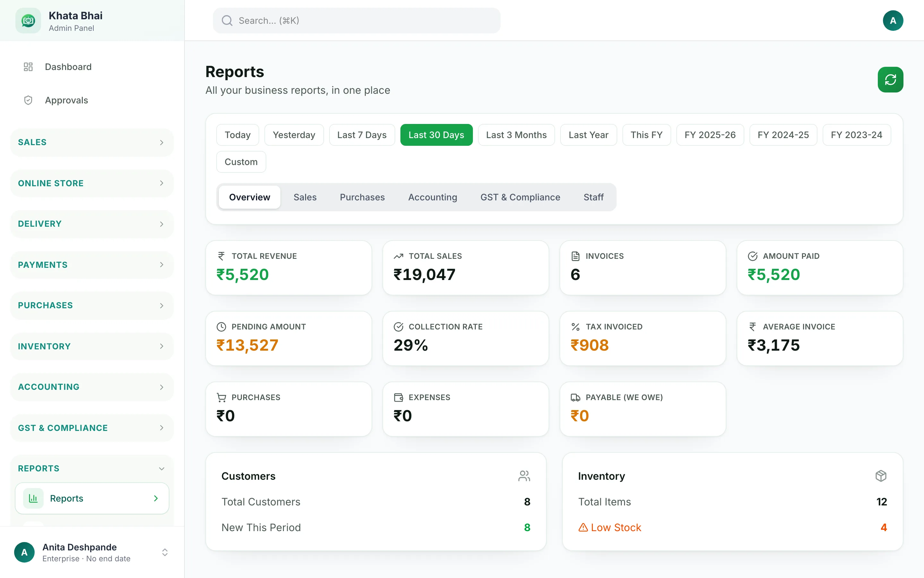Click the Khata Bhai logo icon
Screen dimensions: 924x578
coord(28,21)
